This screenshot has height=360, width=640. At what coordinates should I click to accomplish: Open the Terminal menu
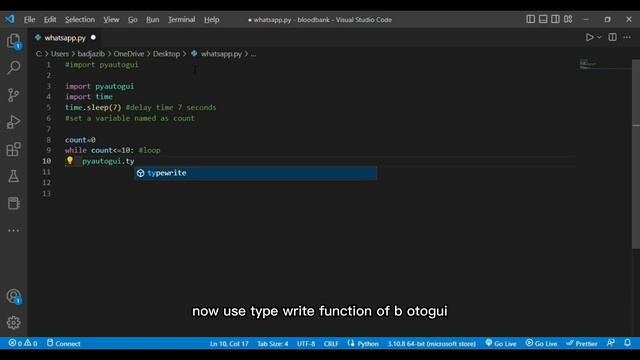(x=182, y=20)
